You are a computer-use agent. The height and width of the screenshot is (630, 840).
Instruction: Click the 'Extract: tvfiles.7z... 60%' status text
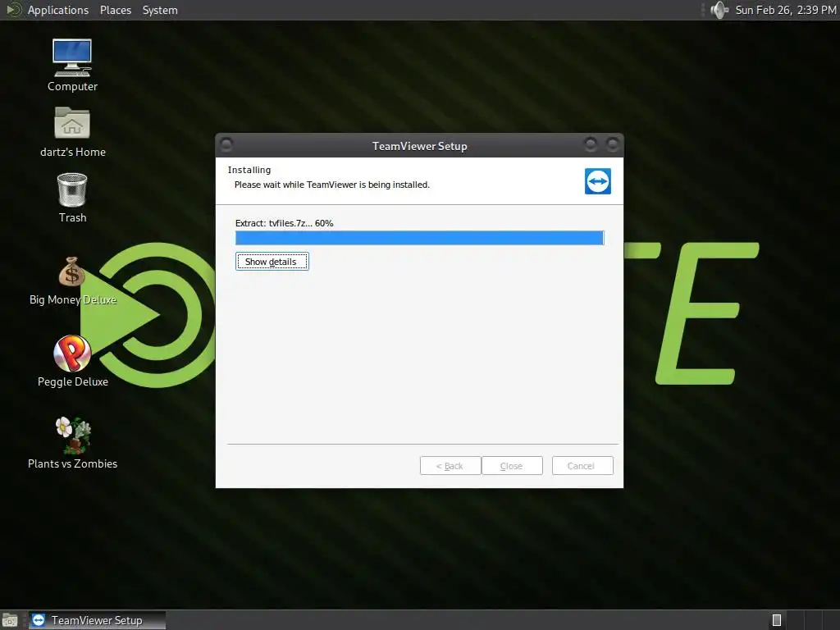[284, 223]
